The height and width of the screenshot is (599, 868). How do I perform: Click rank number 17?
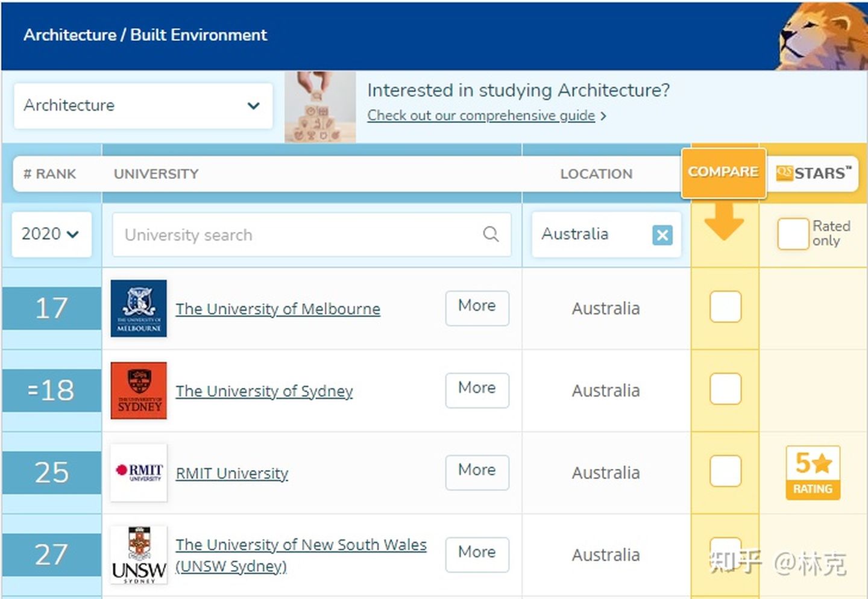(51, 308)
